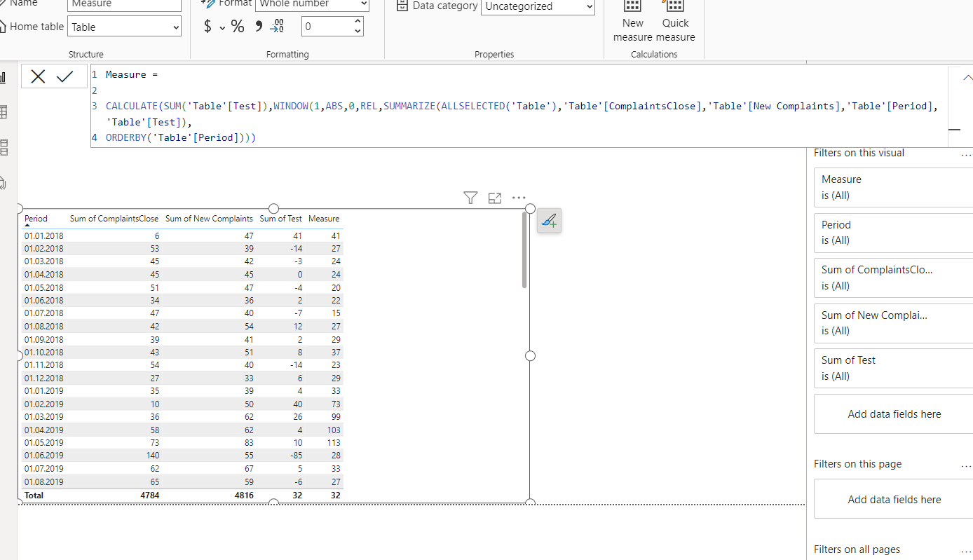Click the decimal places field showing 0

coord(327,27)
